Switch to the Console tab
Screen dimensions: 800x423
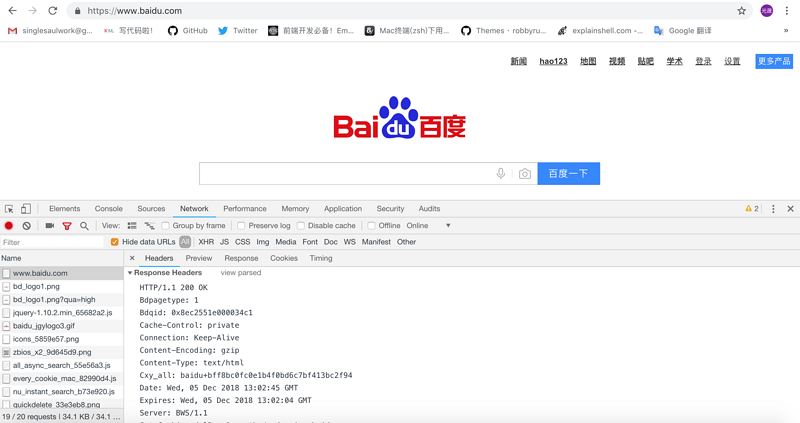(109, 209)
